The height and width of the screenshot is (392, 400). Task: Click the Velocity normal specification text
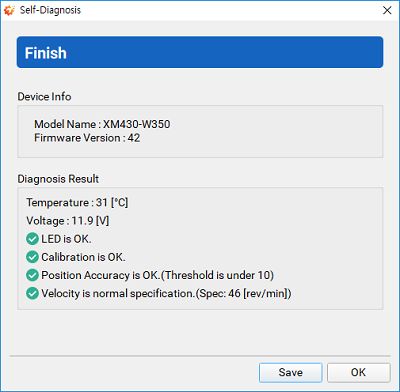[166, 293]
